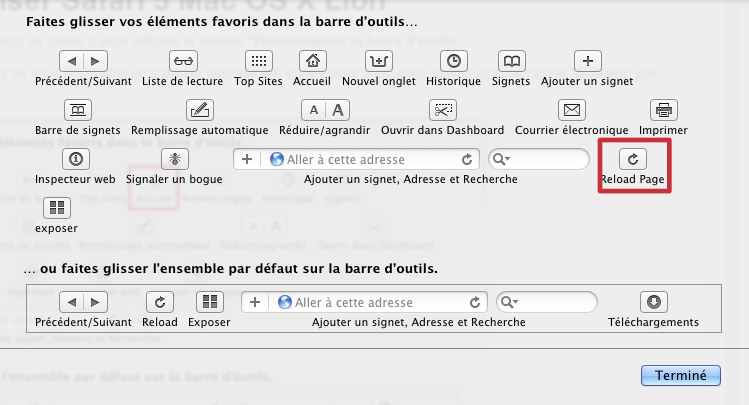The width and height of the screenshot is (749, 405).
Task: Select the Historique clock icon
Action: point(453,61)
